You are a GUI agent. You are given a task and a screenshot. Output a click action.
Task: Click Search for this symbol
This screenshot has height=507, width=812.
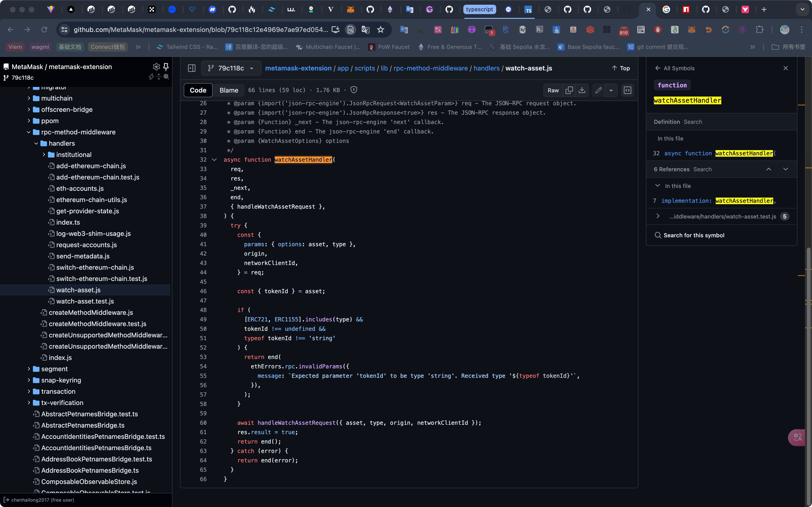pyautogui.click(x=690, y=235)
